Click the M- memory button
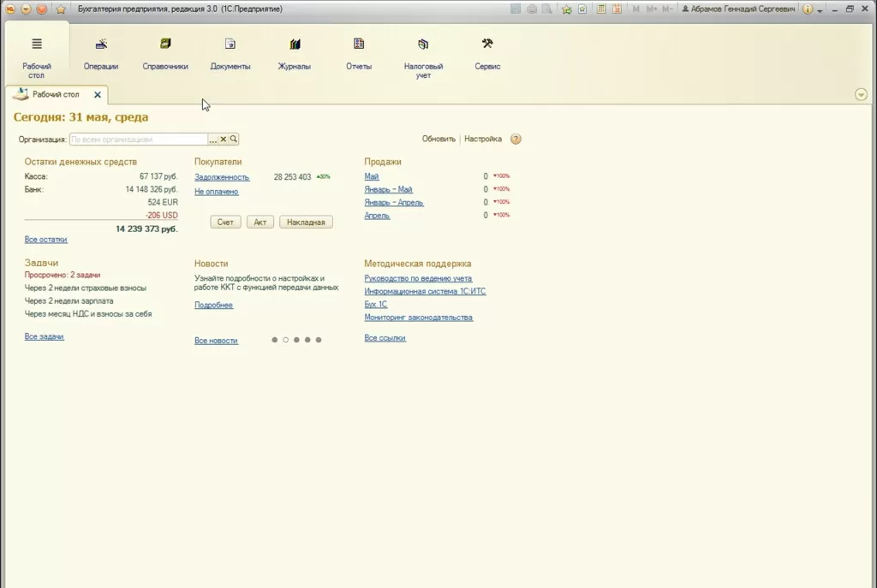Viewport: 877px width, 588px height. pos(667,9)
